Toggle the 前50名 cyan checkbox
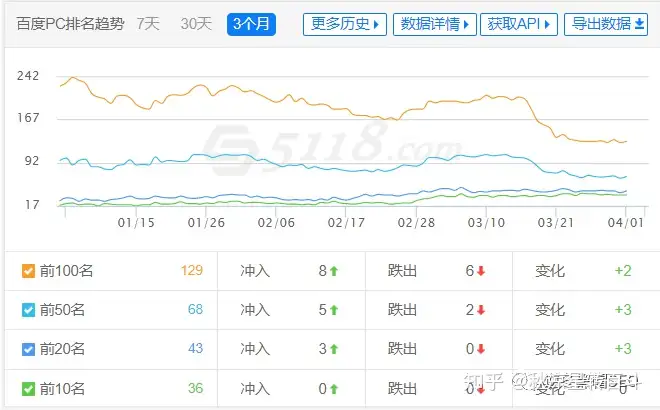 28,310
